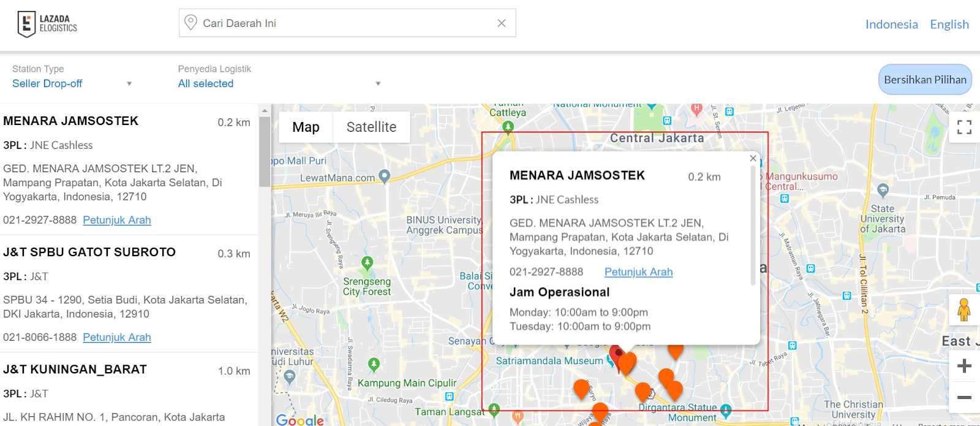
Task: Open Petunjuk Arah for MENARA JAMSOSTEK in list
Action: coord(117,220)
